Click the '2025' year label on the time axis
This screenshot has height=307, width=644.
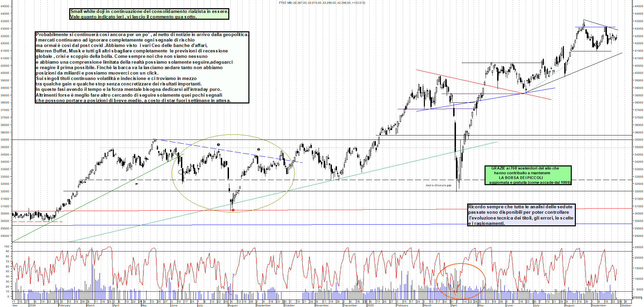tap(370, 305)
